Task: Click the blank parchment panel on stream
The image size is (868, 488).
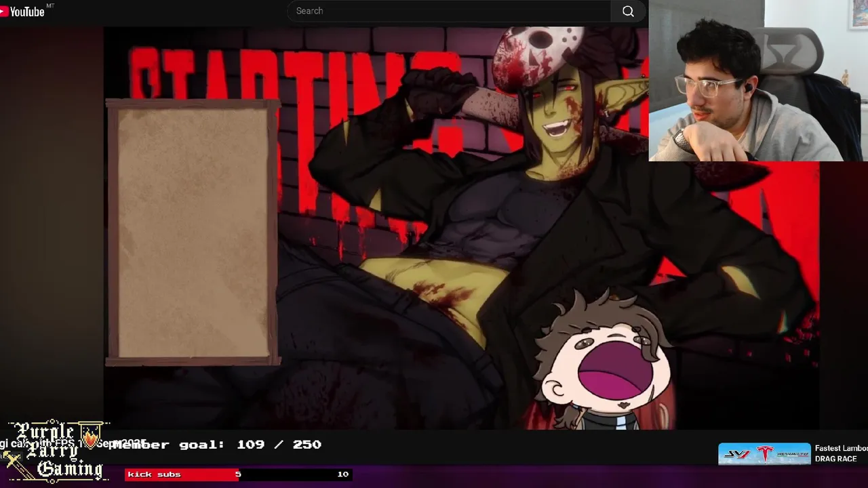Action: coord(193,232)
